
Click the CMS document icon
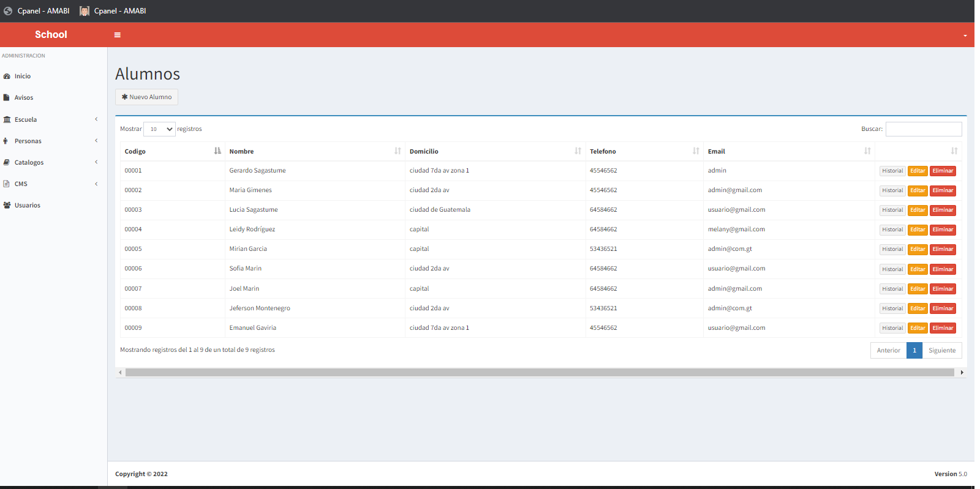(6, 184)
